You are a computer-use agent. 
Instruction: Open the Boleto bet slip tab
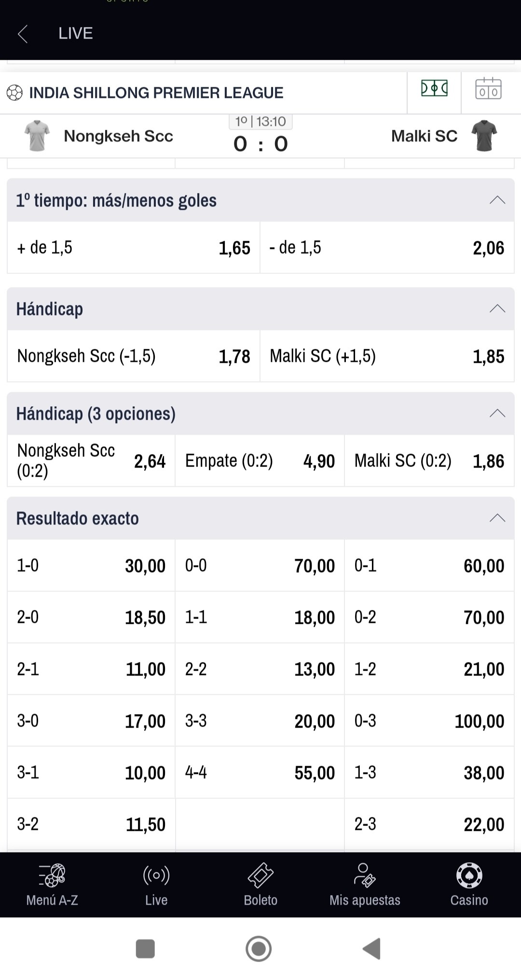260,884
